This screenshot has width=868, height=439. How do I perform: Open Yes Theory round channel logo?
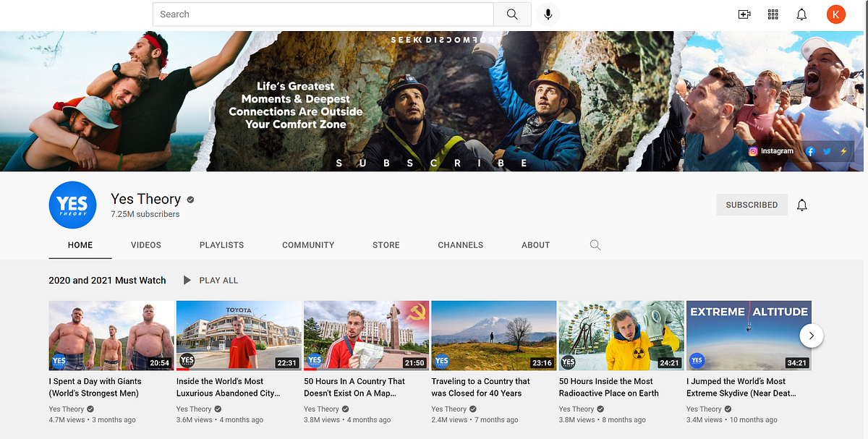coord(72,205)
